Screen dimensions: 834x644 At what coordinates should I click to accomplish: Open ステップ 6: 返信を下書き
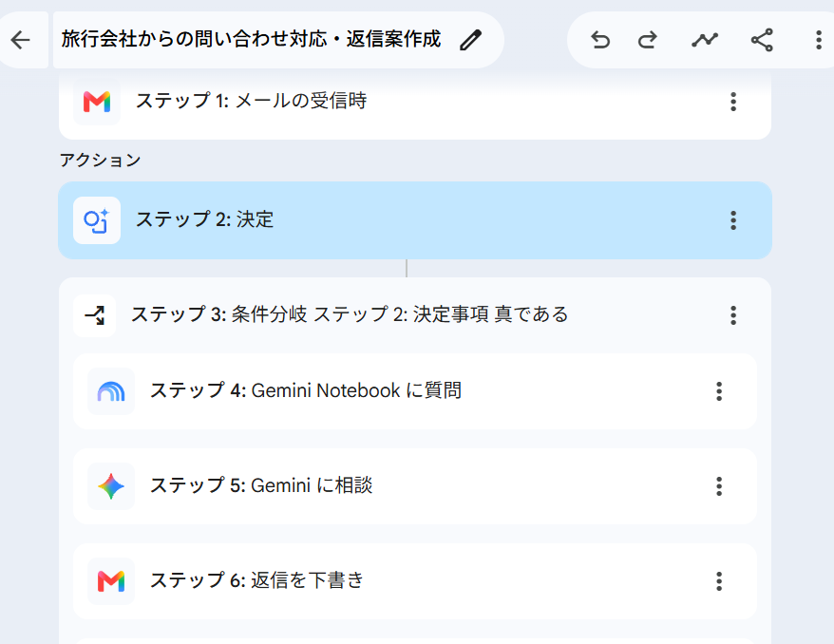pyautogui.click(x=415, y=581)
